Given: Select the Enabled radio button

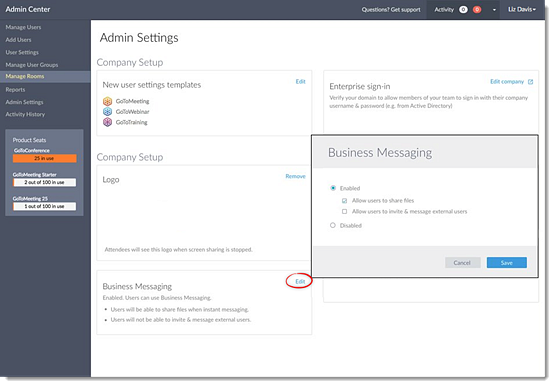Looking at the screenshot, I should tap(333, 188).
